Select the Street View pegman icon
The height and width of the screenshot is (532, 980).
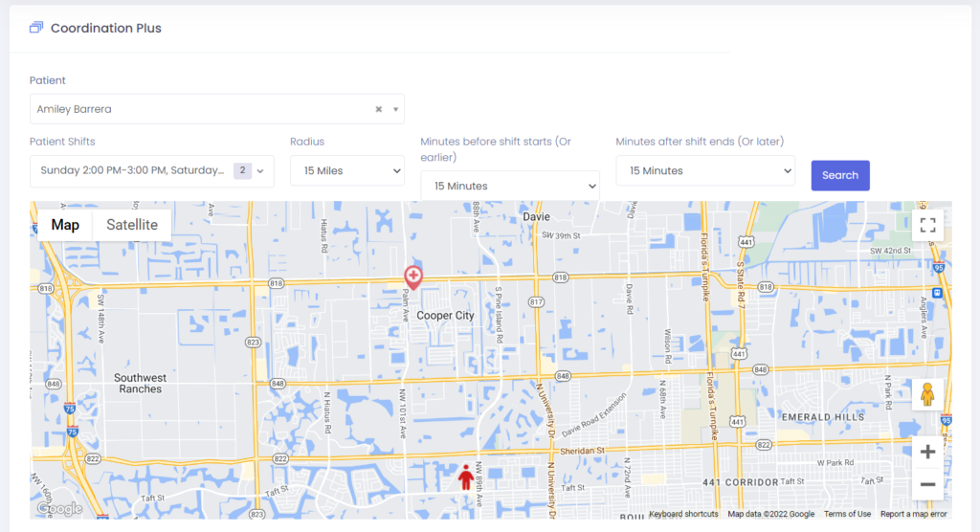pos(927,394)
